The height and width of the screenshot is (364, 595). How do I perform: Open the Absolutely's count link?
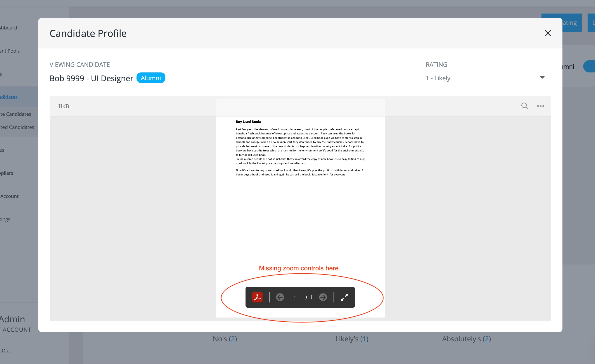click(x=487, y=339)
